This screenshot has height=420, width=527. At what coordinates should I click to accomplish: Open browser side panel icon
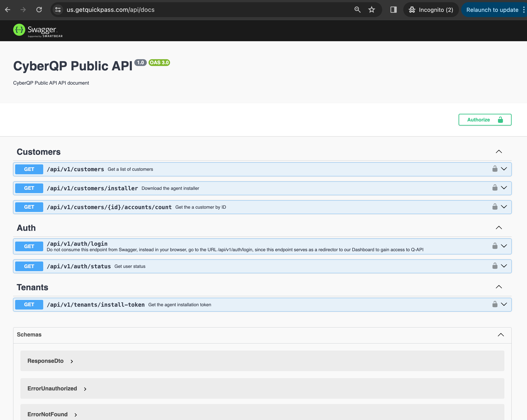point(393,10)
